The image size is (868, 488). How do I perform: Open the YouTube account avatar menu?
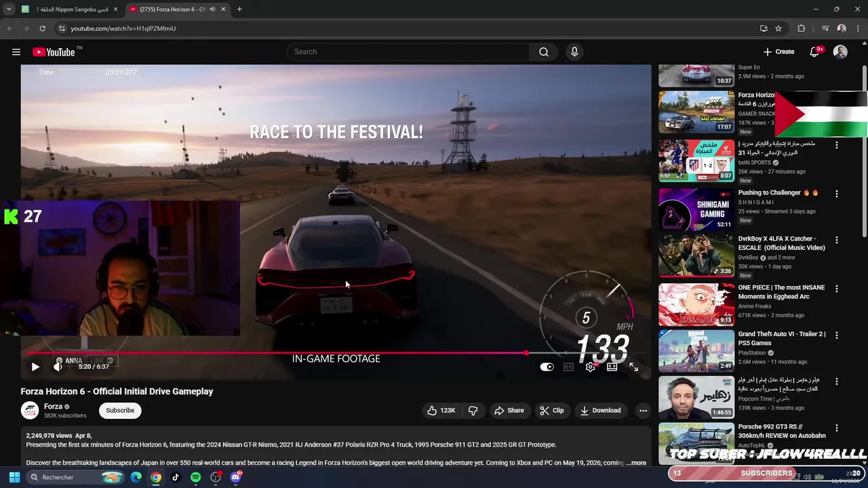(x=840, y=52)
